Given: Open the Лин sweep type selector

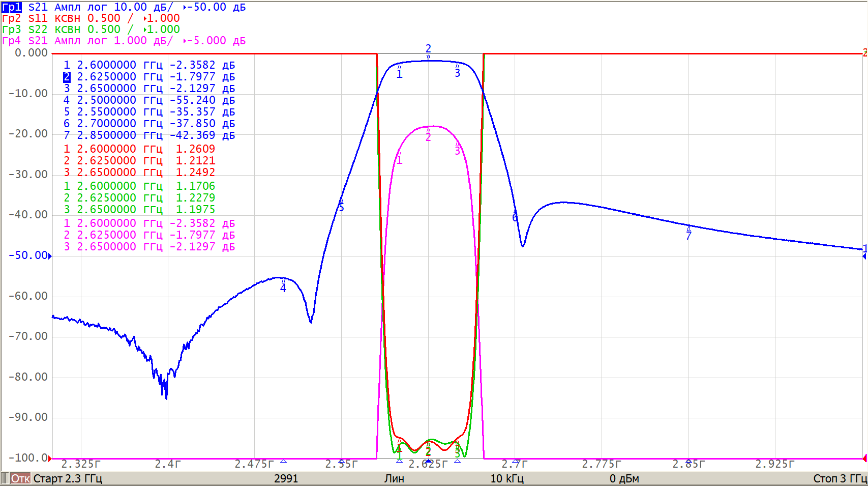Looking at the screenshot, I should [x=394, y=478].
